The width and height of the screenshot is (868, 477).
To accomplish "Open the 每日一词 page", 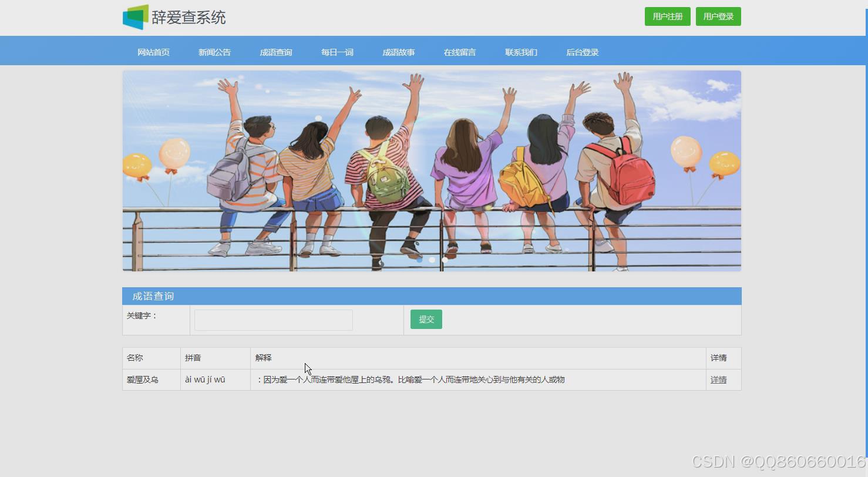I will (337, 52).
